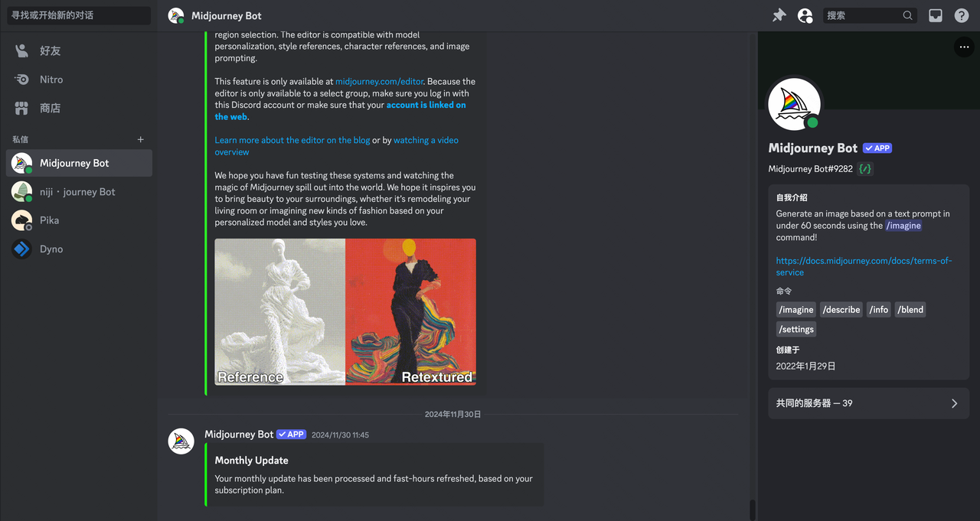The height and width of the screenshot is (521, 980).
Task: Click the midjourney.com/editor link
Action: point(380,81)
